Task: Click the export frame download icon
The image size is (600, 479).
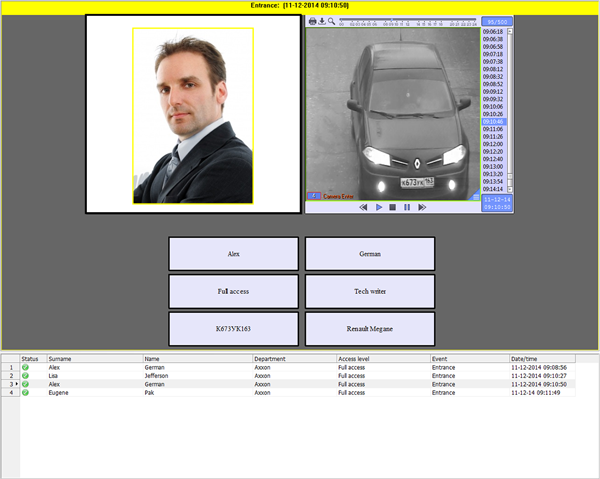Action: tap(321, 21)
